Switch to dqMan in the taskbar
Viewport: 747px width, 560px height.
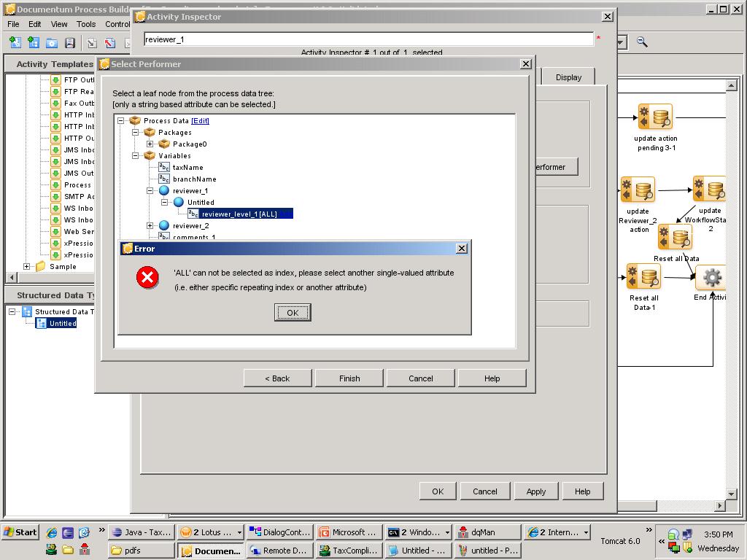pos(487,532)
